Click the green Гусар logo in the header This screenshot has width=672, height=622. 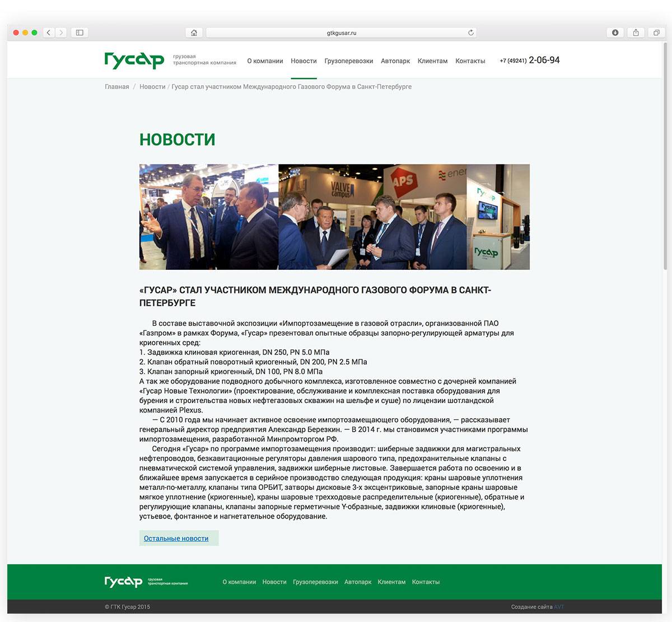[134, 60]
